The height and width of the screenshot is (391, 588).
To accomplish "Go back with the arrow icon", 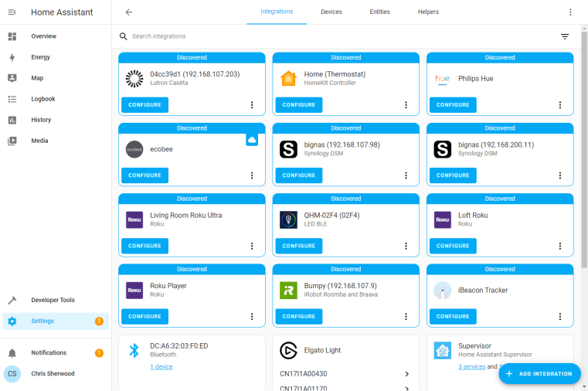I will [x=128, y=12].
